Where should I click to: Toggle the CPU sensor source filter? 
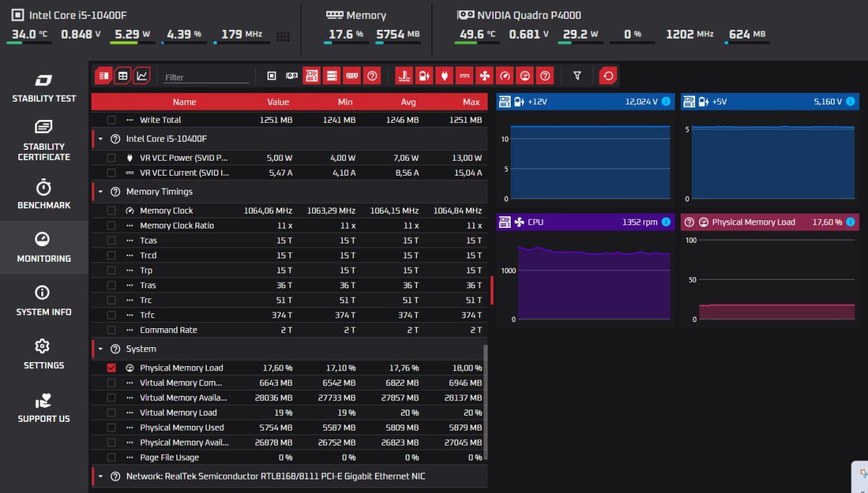coord(272,76)
